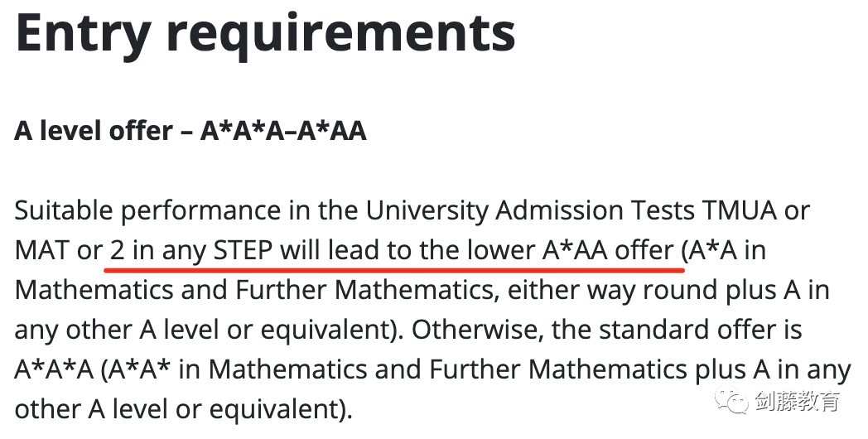Viewport: 868px width, 439px height.
Task: Click the red underline beneath the text
Action: tap(394, 270)
